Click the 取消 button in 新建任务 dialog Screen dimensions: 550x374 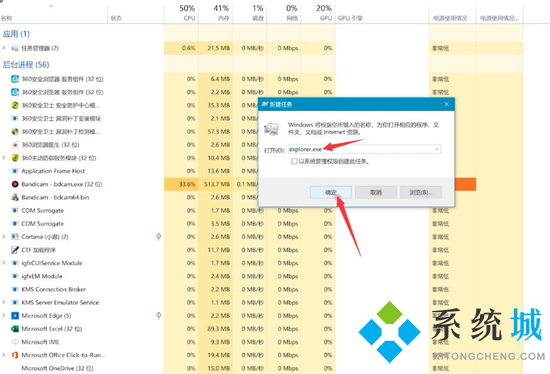[x=376, y=192]
